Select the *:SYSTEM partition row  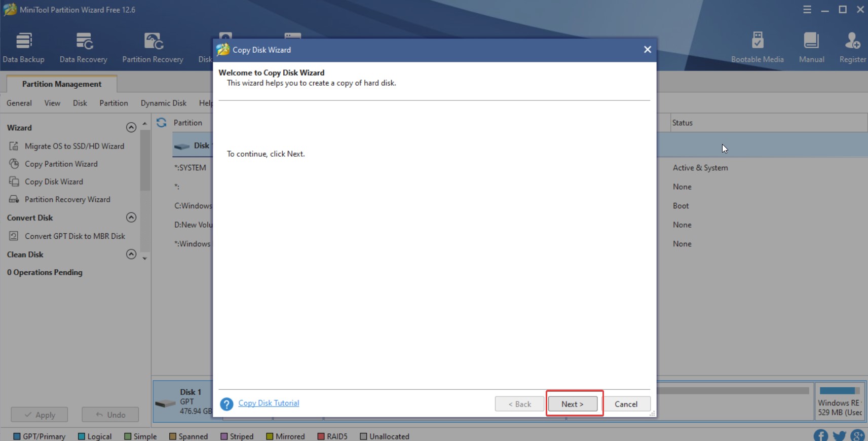point(190,168)
